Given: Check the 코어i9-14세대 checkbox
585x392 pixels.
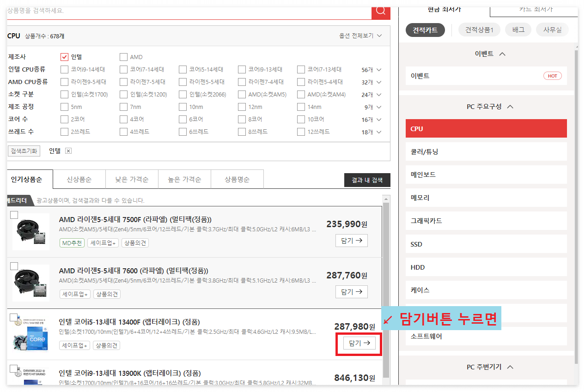Looking at the screenshot, I should (65, 70).
